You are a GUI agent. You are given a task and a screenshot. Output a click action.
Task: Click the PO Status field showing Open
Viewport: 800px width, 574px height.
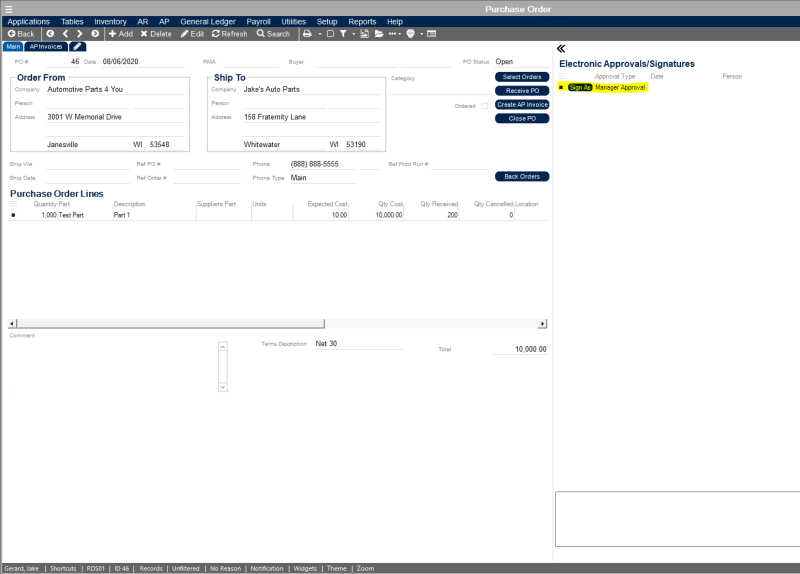520,61
